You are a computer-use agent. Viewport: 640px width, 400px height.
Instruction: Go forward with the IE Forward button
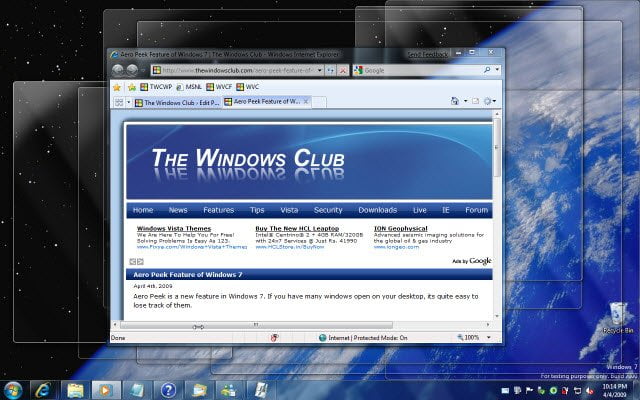click(x=132, y=70)
